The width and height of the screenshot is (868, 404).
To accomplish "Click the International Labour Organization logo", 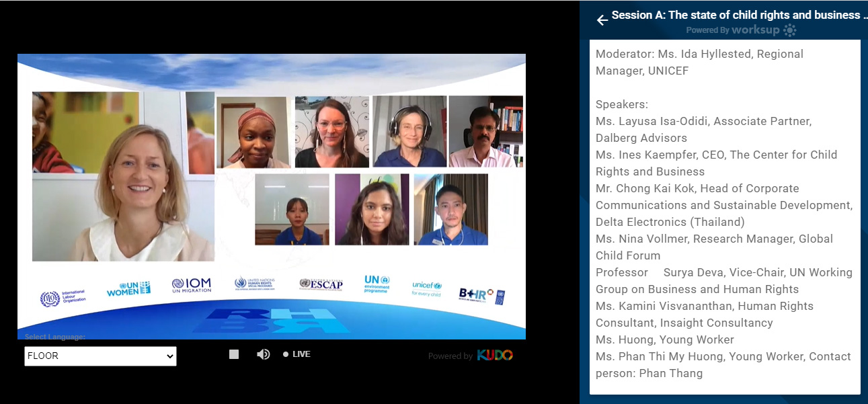I will 63,298.
